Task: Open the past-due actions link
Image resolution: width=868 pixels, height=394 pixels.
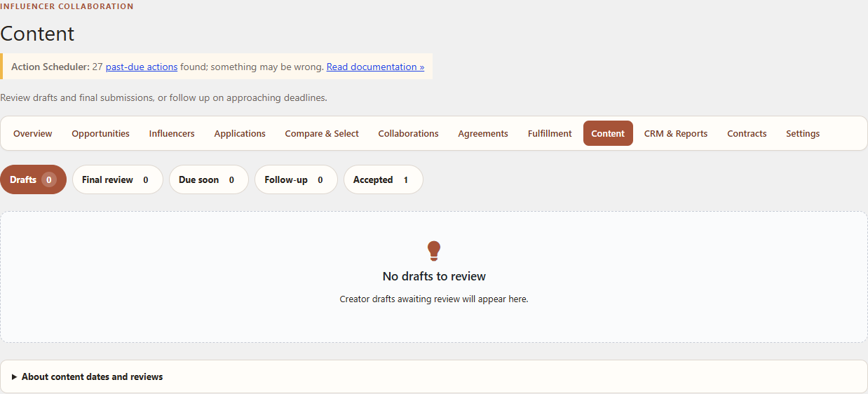Action: point(142,67)
